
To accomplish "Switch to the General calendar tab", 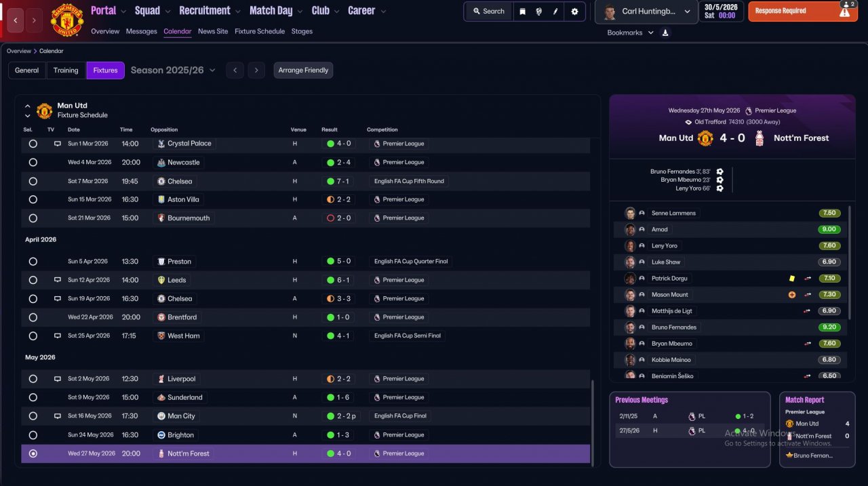I will pos(27,70).
